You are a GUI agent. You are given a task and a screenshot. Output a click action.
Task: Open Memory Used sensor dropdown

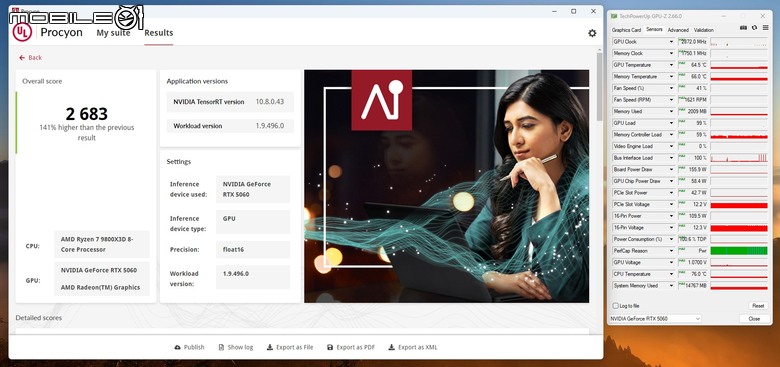pos(672,111)
